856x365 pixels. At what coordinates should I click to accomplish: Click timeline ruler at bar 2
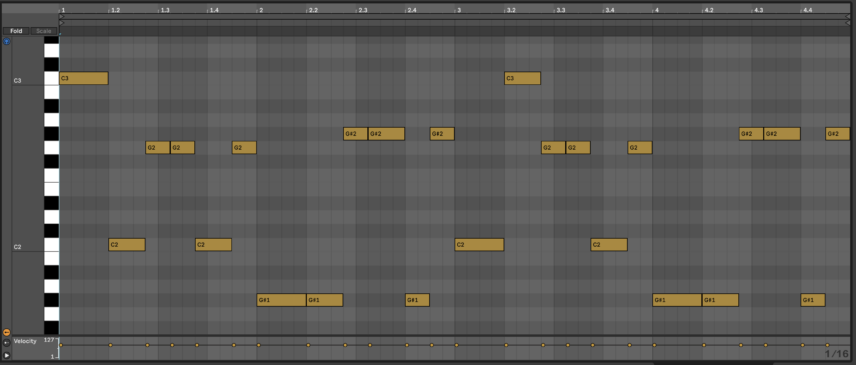(x=261, y=10)
